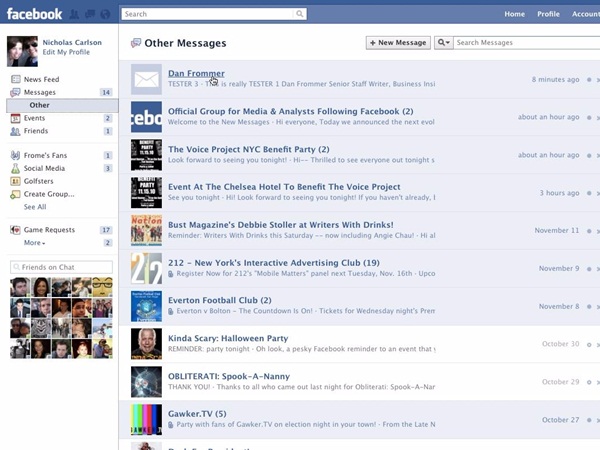Viewport: 600px width, 450px height.
Task: Click the Events calendar icon in sidebar
Action: [15, 118]
